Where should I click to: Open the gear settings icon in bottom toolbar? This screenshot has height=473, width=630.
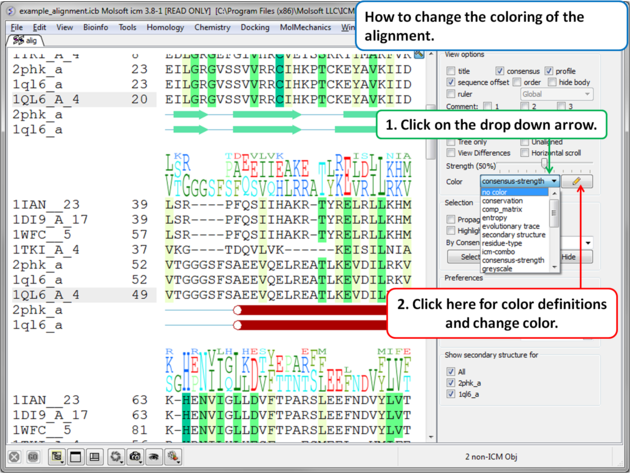[x=116, y=457]
